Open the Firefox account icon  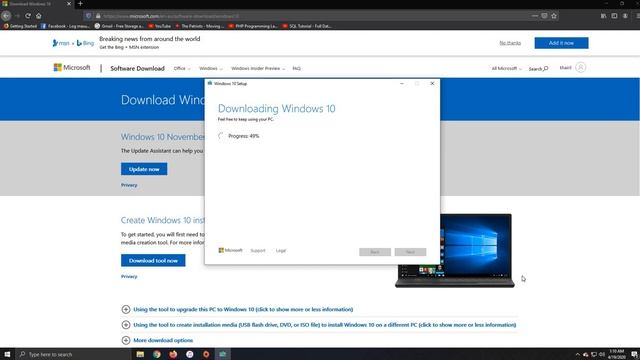(625, 16)
